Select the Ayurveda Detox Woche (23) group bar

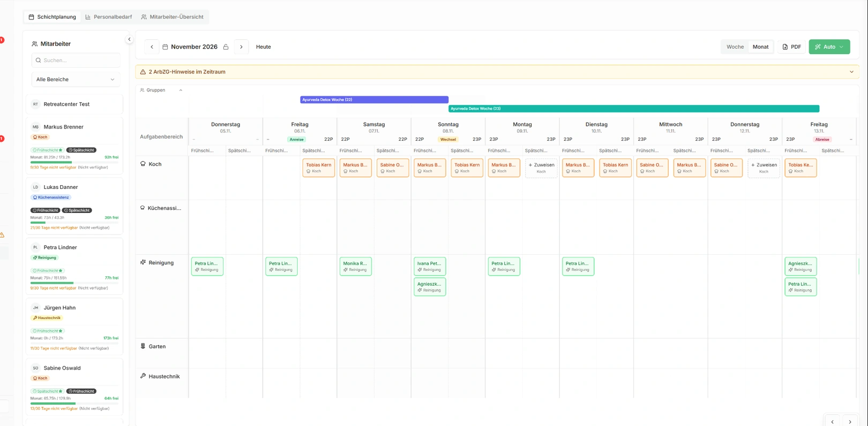tap(634, 109)
